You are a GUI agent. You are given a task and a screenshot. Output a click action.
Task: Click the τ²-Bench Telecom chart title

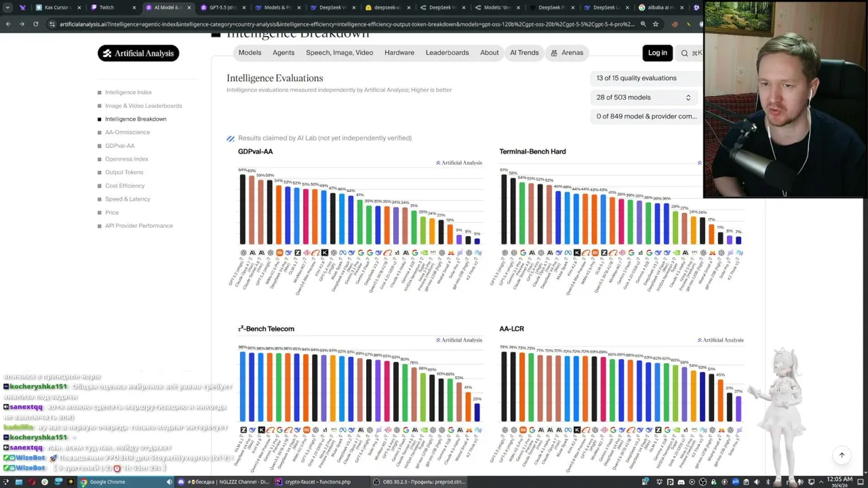click(266, 329)
